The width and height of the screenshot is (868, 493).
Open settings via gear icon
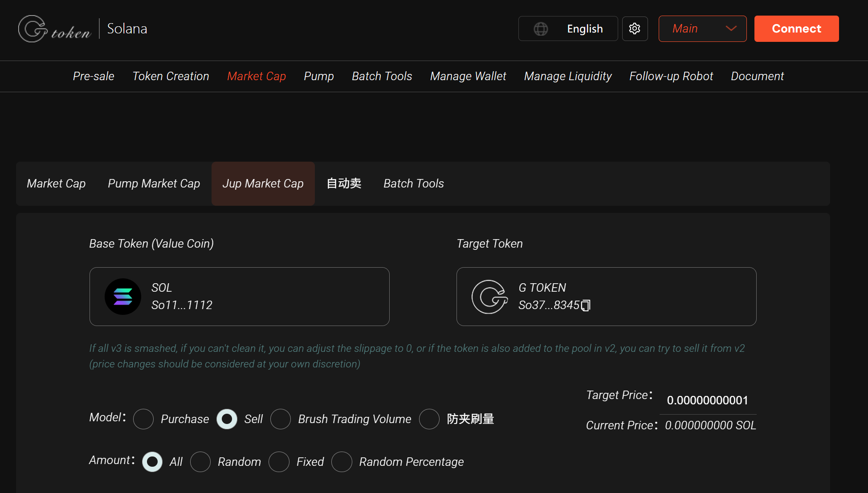click(635, 29)
